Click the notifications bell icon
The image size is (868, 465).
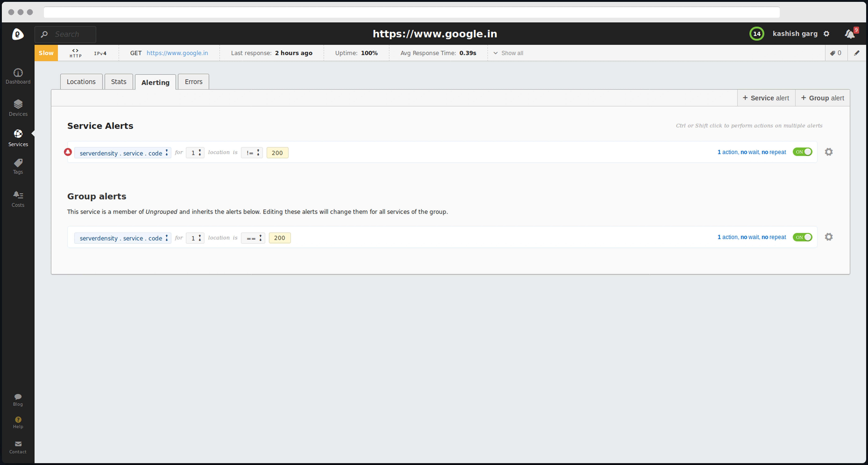[x=849, y=34]
